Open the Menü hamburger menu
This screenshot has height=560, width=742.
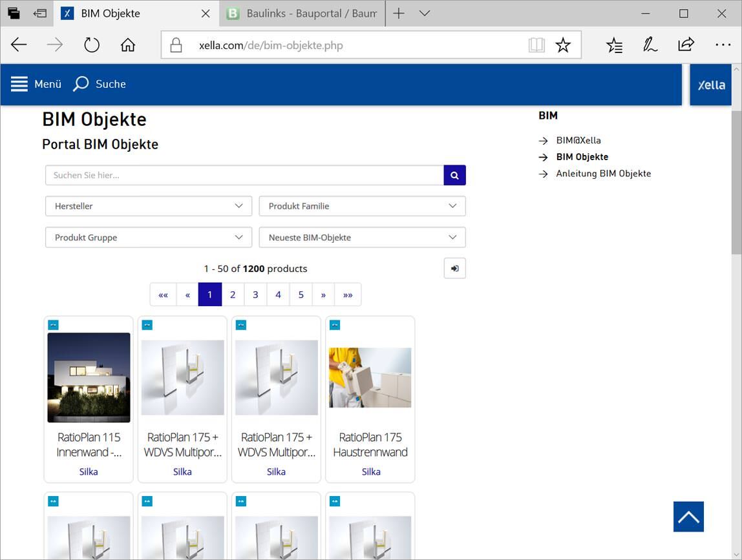[x=36, y=84]
